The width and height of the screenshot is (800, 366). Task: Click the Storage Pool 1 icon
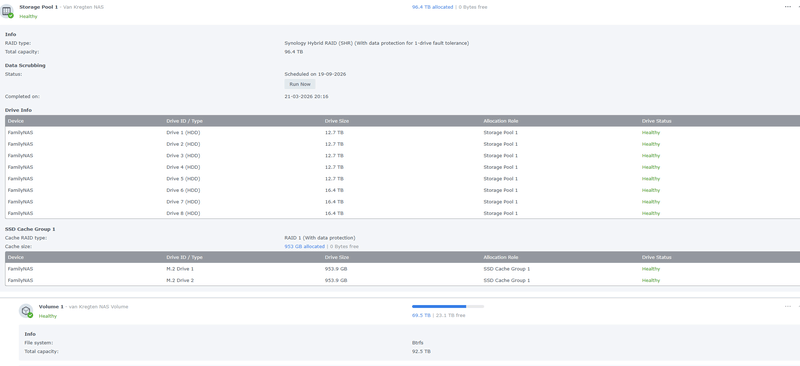coord(7,11)
